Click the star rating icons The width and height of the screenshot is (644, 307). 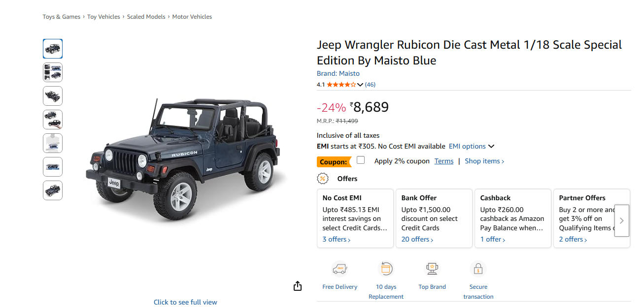[341, 85]
